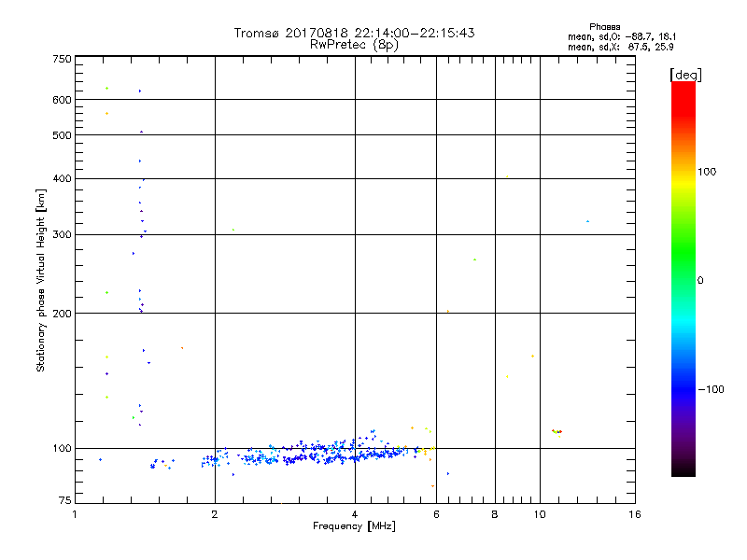Click the 'Phases' header text
Viewport: 747px width, 560px height.
pos(604,27)
